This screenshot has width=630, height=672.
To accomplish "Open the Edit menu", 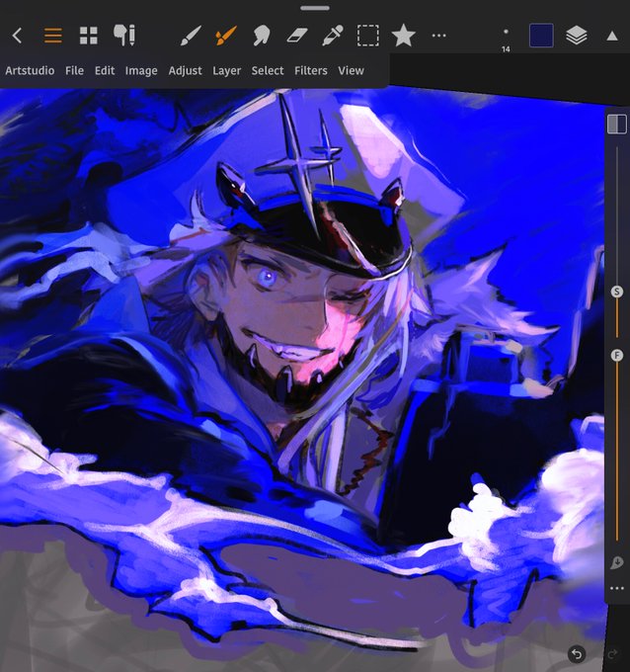I will [x=105, y=70].
